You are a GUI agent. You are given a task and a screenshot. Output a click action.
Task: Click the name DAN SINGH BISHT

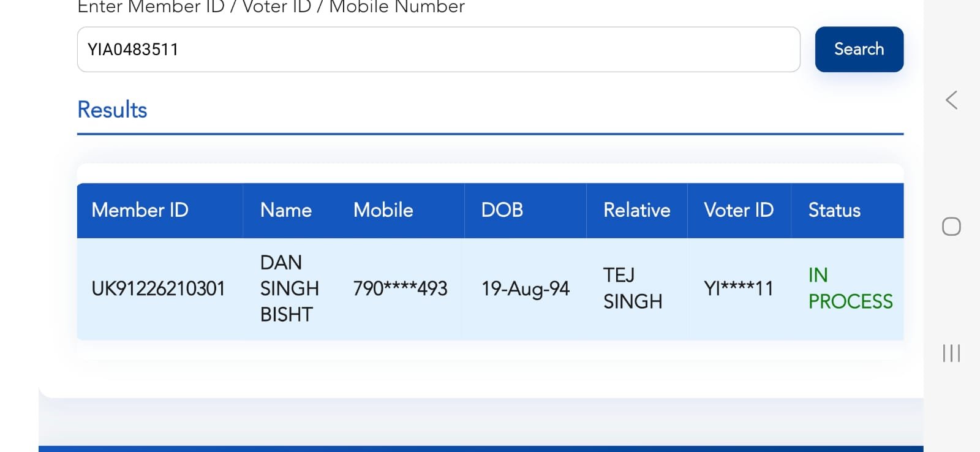click(289, 288)
